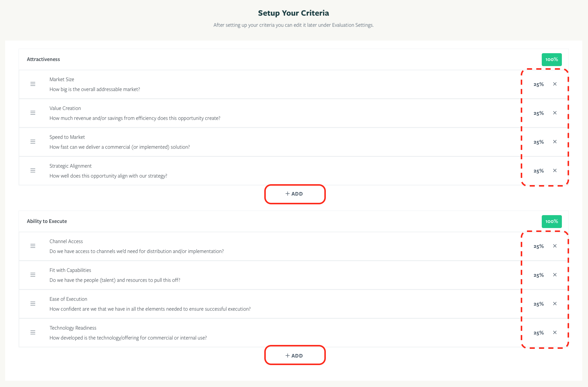The width and height of the screenshot is (588, 387).
Task: Remove the Ease of Execution criterion
Action: pyautogui.click(x=555, y=303)
